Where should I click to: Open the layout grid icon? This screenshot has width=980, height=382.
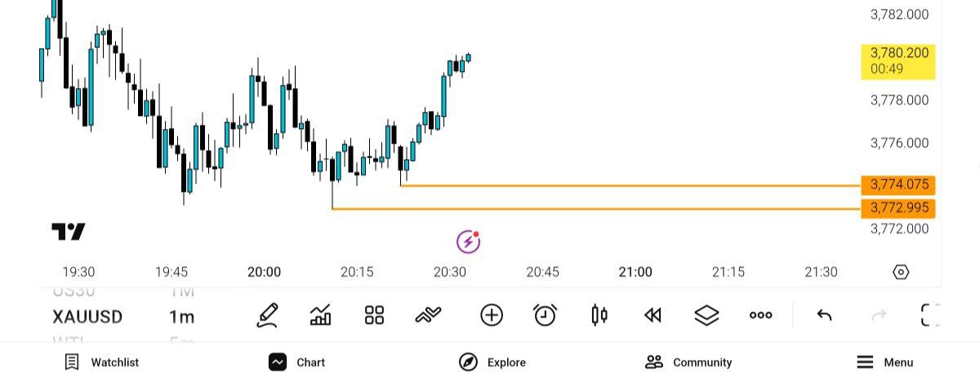(374, 315)
